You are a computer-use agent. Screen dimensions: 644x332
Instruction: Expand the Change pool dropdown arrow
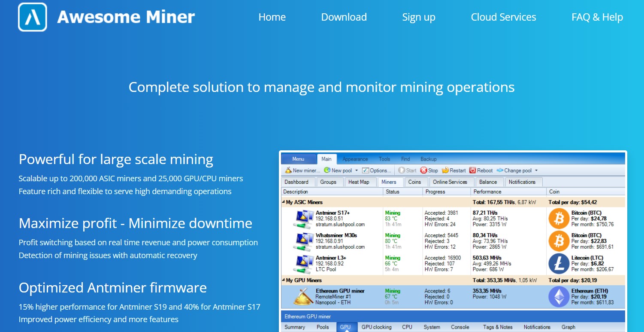coord(536,171)
